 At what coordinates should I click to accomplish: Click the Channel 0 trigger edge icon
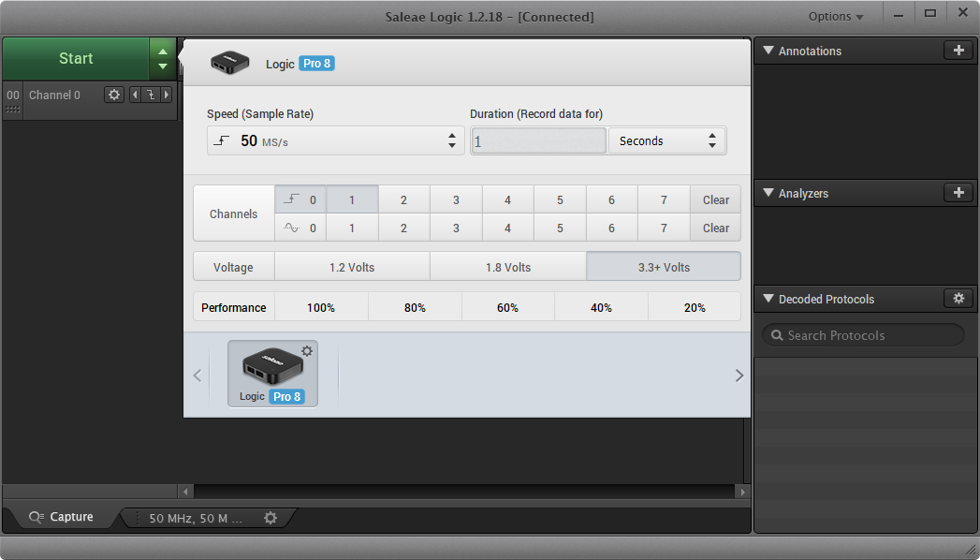[x=150, y=95]
